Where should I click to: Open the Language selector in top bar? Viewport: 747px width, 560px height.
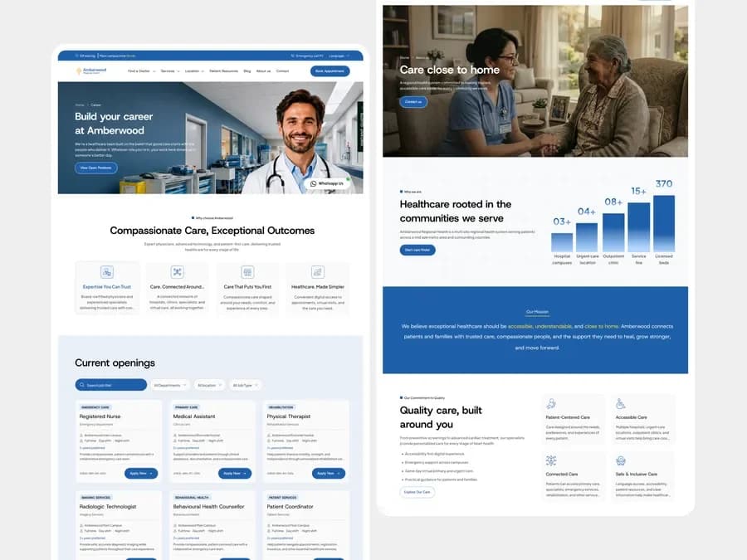pos(339,56)
